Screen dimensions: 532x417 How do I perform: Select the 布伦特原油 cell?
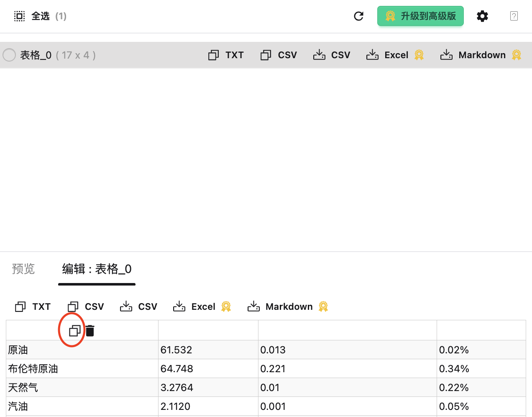(x=82, y=368)
